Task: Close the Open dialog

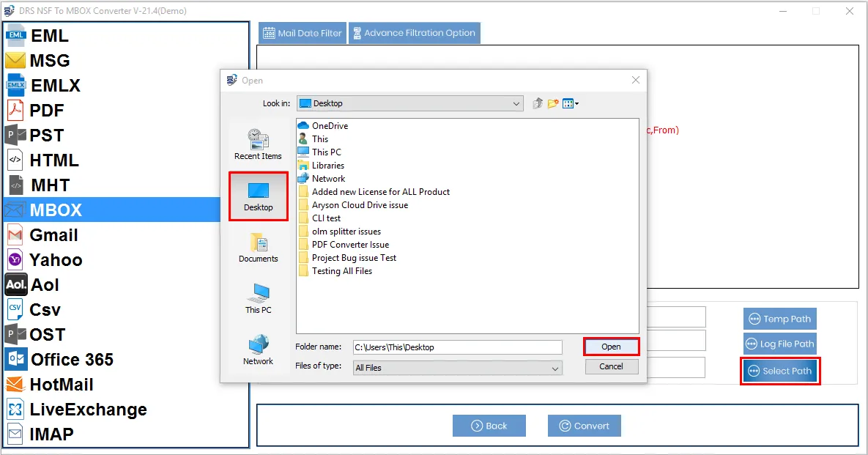Action: tap(636, 81)
